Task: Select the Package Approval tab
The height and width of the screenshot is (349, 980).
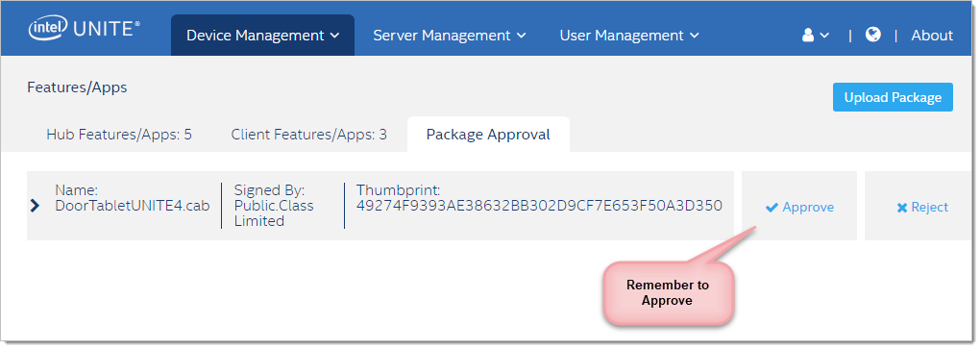Action: [x=488, y=135]
